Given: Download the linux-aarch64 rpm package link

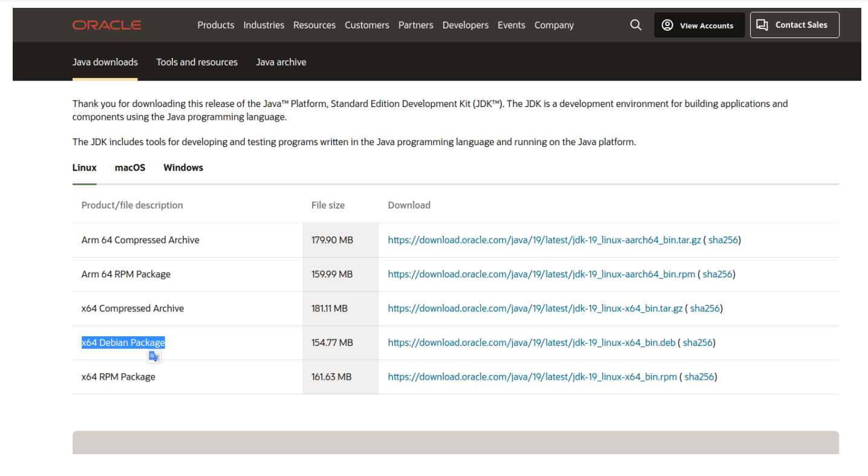Looking at the screenshot, I should 541,275.
